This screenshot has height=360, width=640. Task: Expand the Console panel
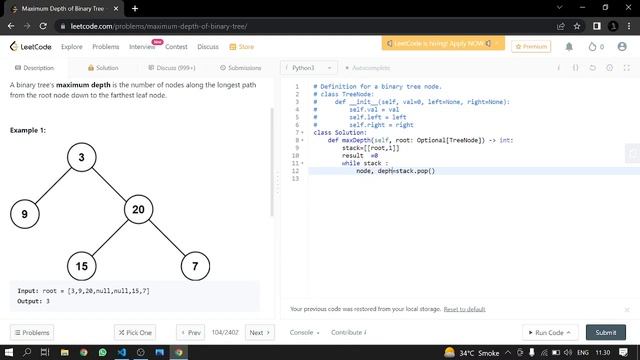click(x=304, y=333)
